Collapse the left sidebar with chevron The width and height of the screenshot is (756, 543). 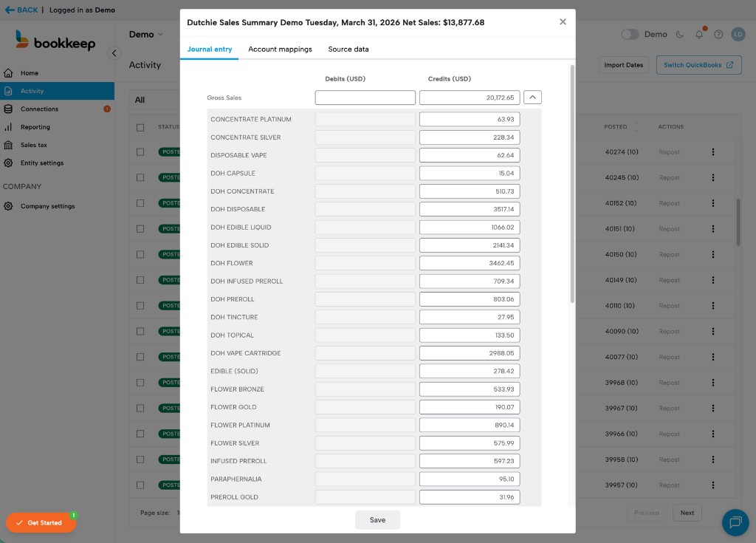[x=114, y=53]
